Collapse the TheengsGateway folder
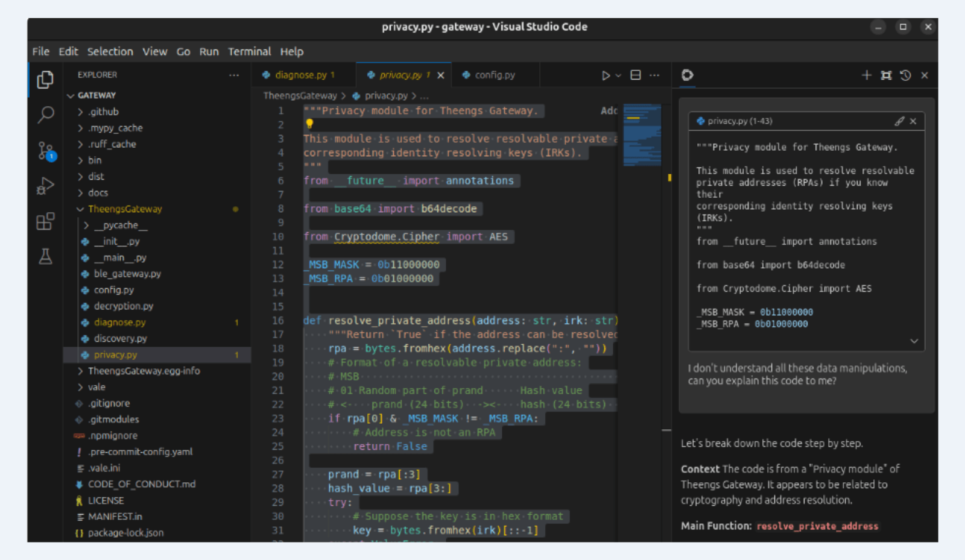Viewport: 965px width, 560px height. coord(125,209)
